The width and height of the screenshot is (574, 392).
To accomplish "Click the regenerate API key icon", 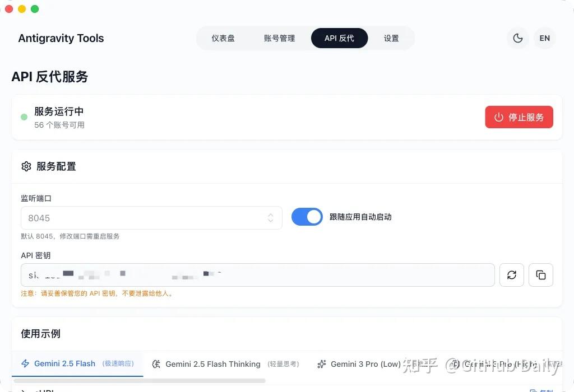I will point(511,275).
